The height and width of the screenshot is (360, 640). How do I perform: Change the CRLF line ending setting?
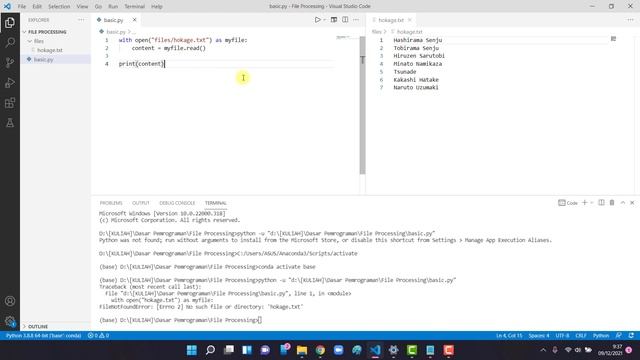581,336
